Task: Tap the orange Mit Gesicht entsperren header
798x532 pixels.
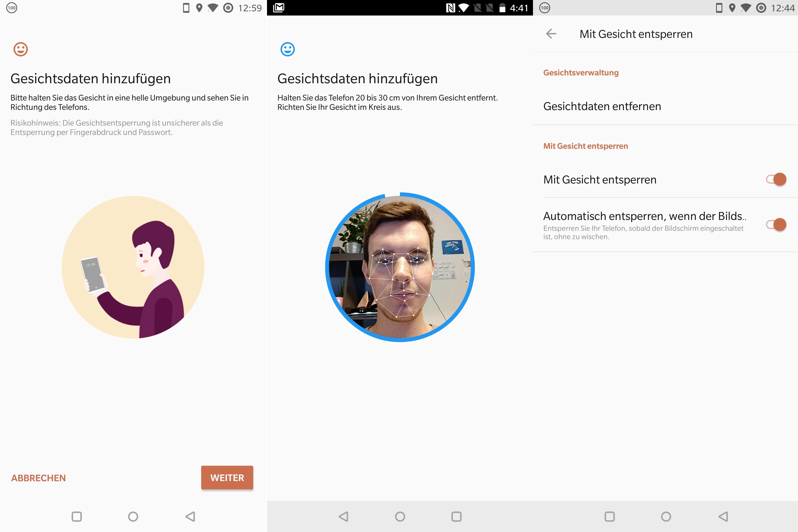Action: click(586, 146)
